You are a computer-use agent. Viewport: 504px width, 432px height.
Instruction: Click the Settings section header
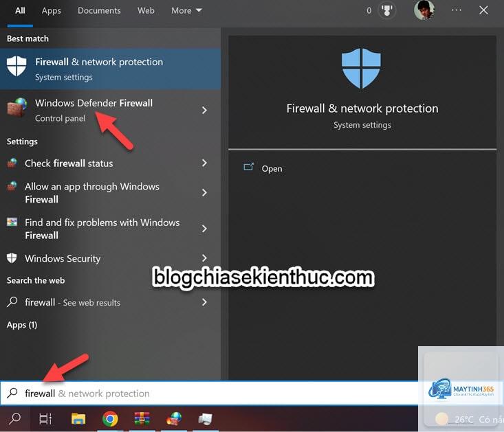pyautogui.click(x=22, y=141)
